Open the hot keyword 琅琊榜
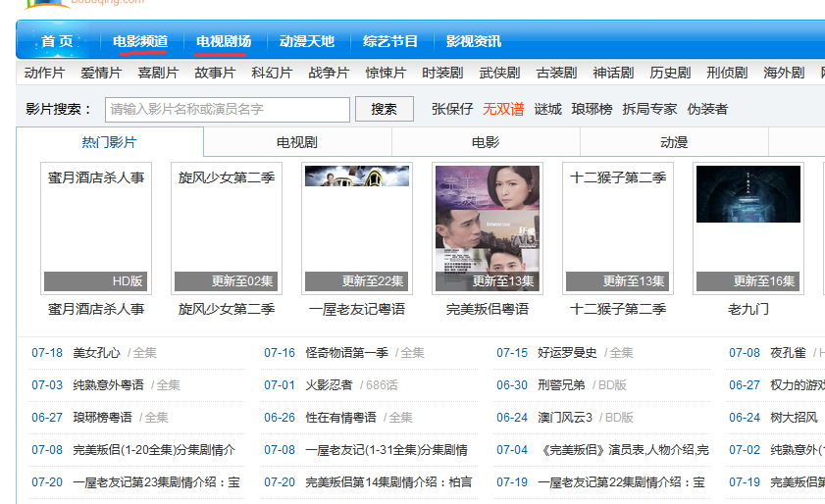This screenshot has width=825, height=504. click(592, 109)
